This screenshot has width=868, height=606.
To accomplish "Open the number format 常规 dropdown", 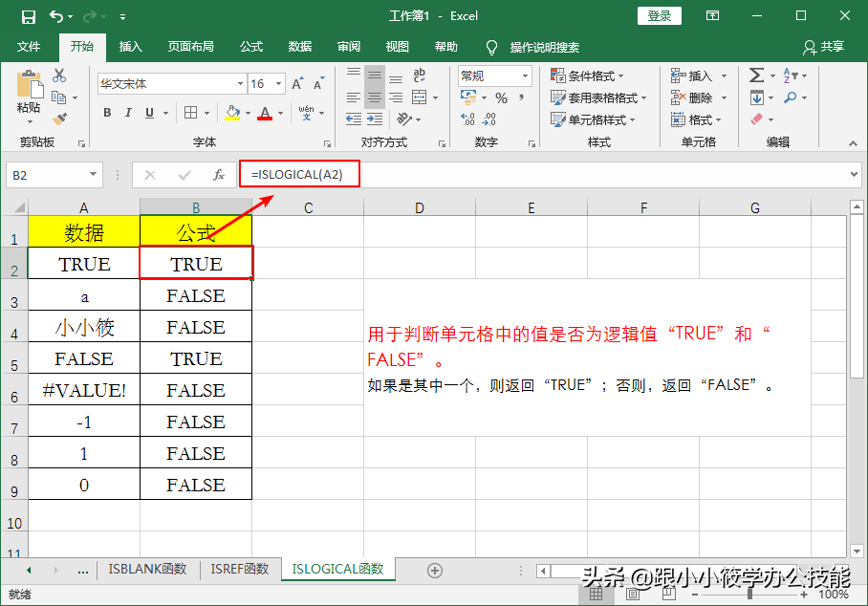I will point(525,76).
